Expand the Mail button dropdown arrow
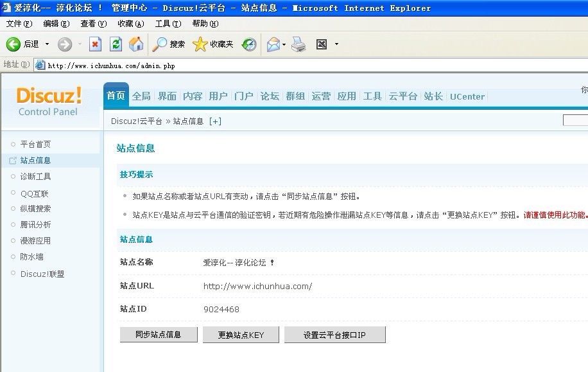This screenshot has height=372, width=588. tap(284, 44)
